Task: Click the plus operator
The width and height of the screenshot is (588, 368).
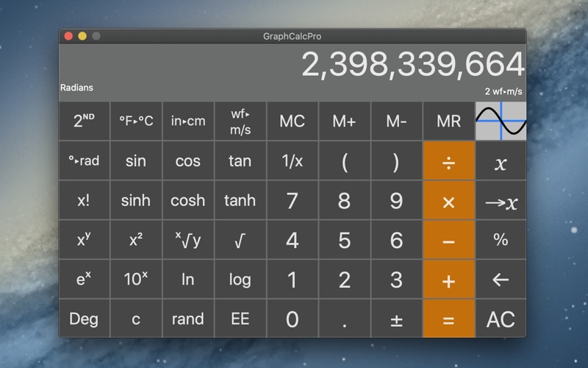Action: [448, 280]
